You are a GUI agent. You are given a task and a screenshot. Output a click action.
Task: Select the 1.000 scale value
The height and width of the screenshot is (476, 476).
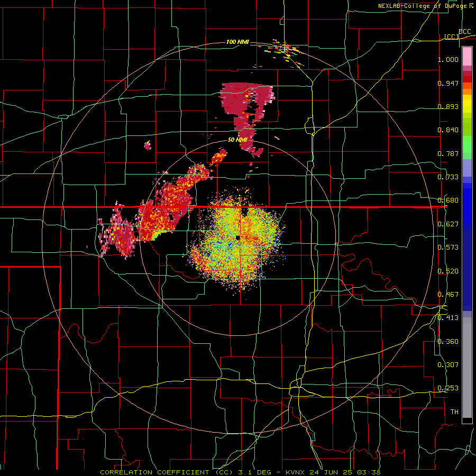click(448, 59)
